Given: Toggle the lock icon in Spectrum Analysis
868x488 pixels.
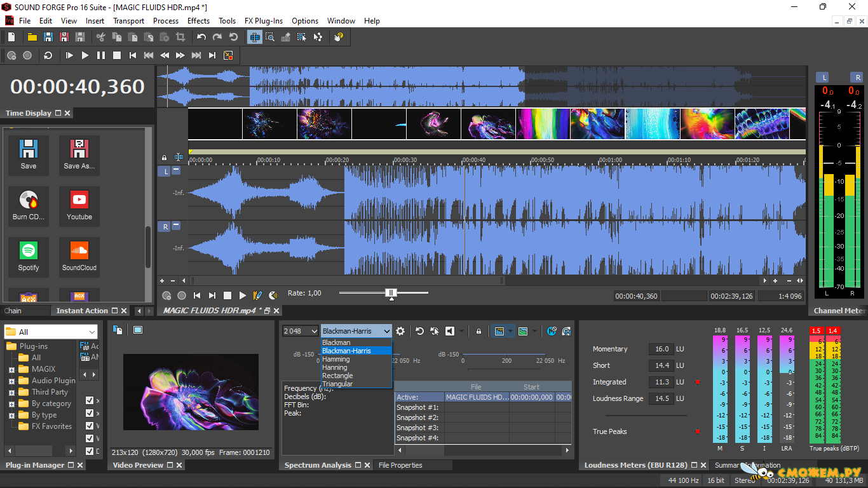Looking at the screenshot, I should click(x=478, y=331).
